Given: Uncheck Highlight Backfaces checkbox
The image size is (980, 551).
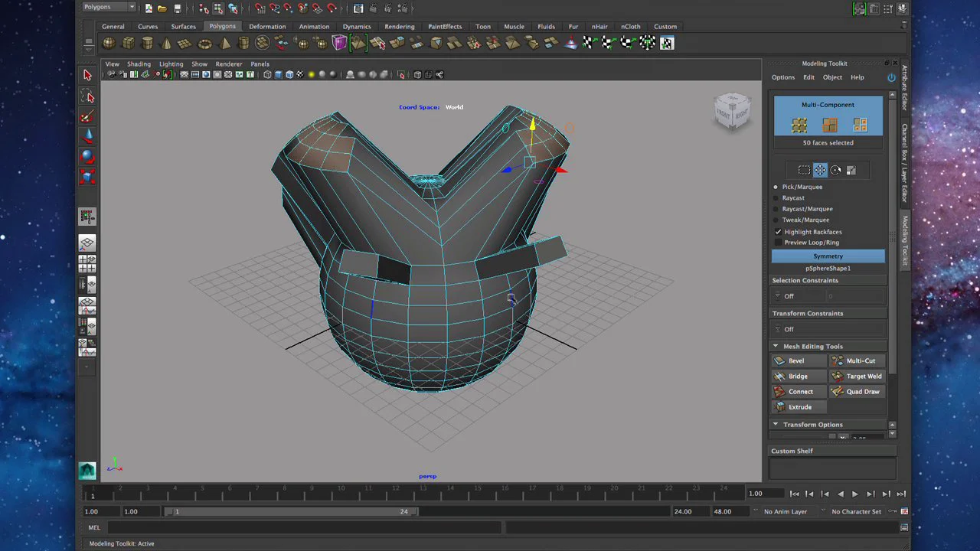Looking at the screenshot, I should point(778,231).
